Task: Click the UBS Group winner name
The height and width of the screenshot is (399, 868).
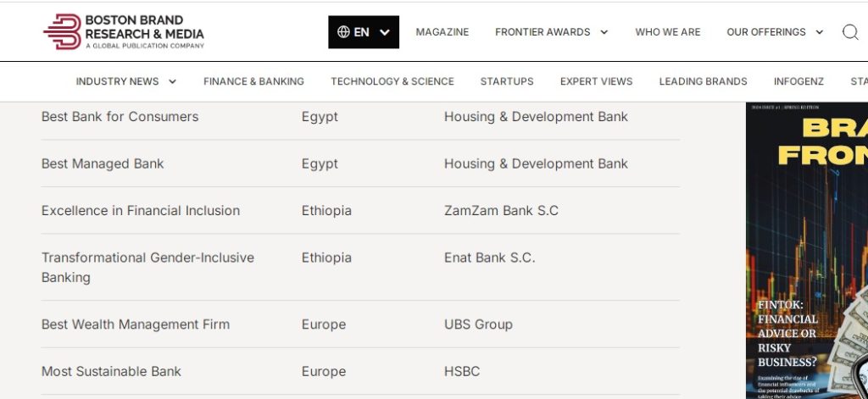Action: (x=478, y=324)
